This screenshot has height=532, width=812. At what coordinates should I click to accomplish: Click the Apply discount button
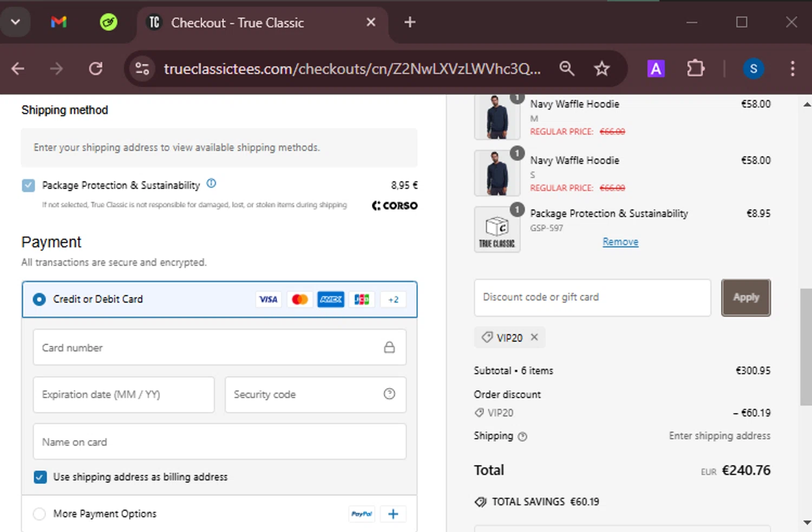click(x=745, y=297)
